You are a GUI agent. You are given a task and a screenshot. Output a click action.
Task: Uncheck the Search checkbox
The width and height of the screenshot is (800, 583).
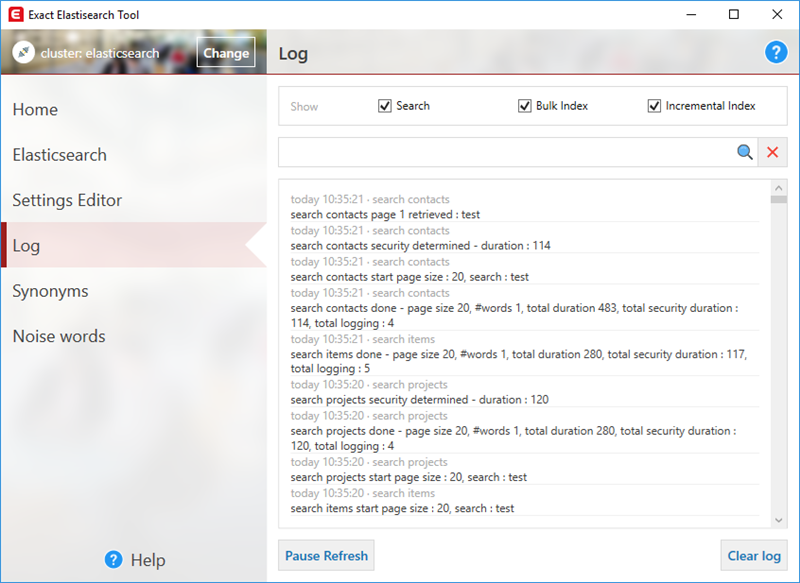tap(385, 106)
